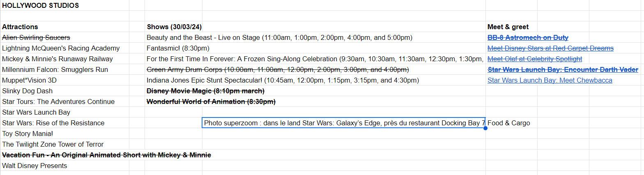This screenshot has width=644, height=175.
Task: Select the HOLLYWOOD STUDIOS title cell
Action: coord(41,6)
